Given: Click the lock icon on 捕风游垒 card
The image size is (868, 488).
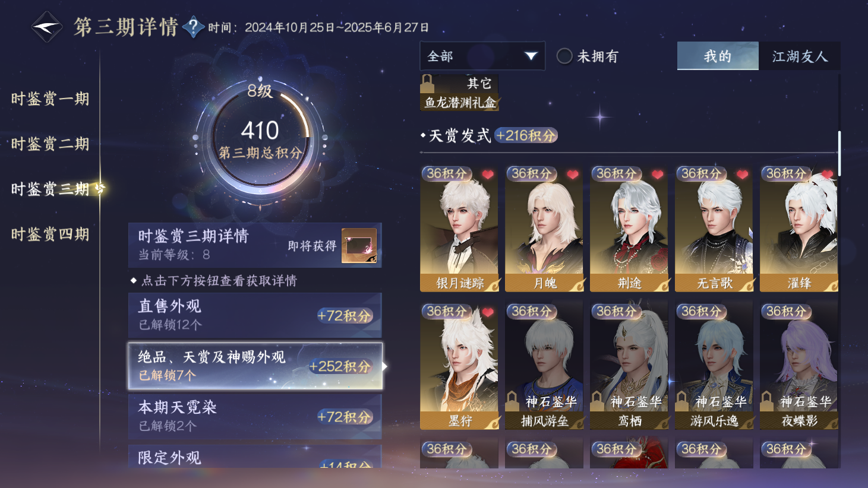Looking at the screenshot, I should pyautogui.click(x=512, y=401).
